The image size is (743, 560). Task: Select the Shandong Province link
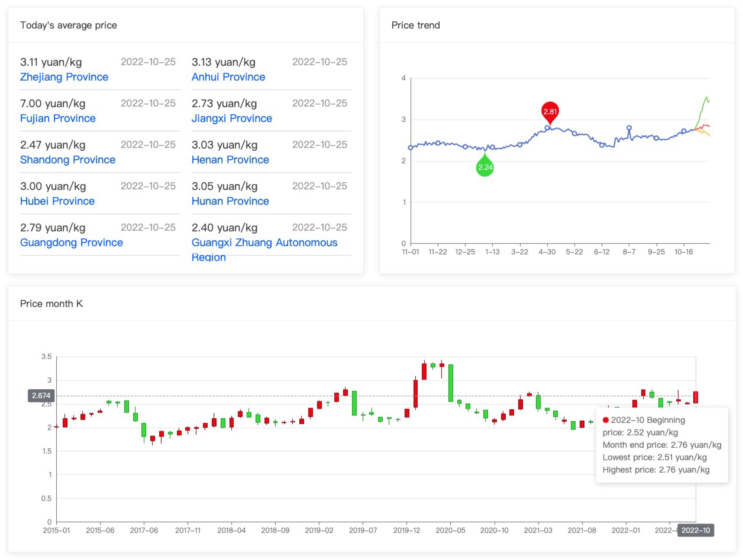68,160
